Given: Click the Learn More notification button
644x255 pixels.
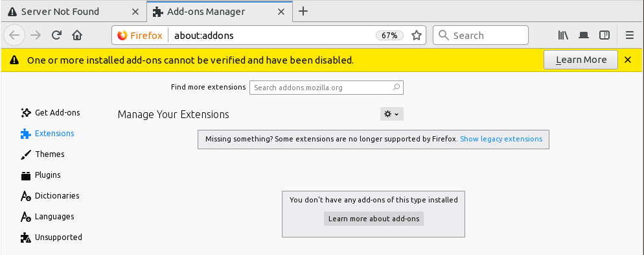Looking at the screenshot, I should 581,60.
